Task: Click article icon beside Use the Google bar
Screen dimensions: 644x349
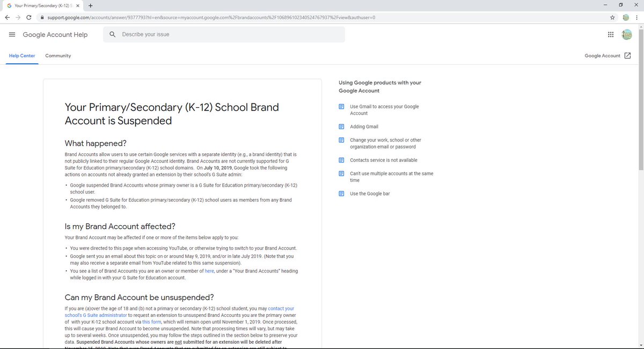Action: pyautogui.click(x=341, y=194)
